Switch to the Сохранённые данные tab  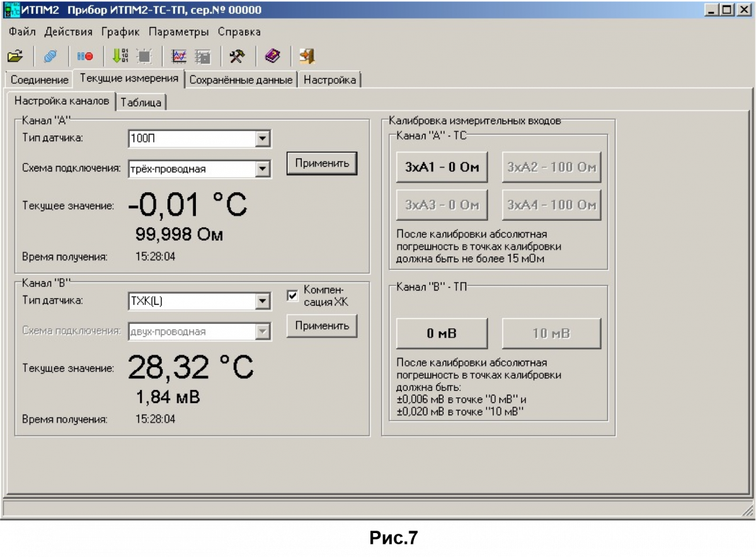pyautogui.click(x=241, y=80)
